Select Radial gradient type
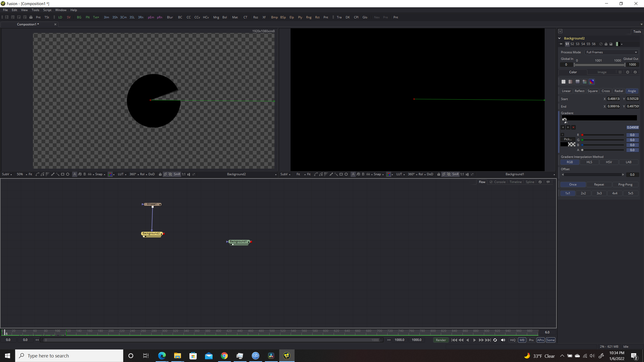644x362 pixels. coord(619,91)
